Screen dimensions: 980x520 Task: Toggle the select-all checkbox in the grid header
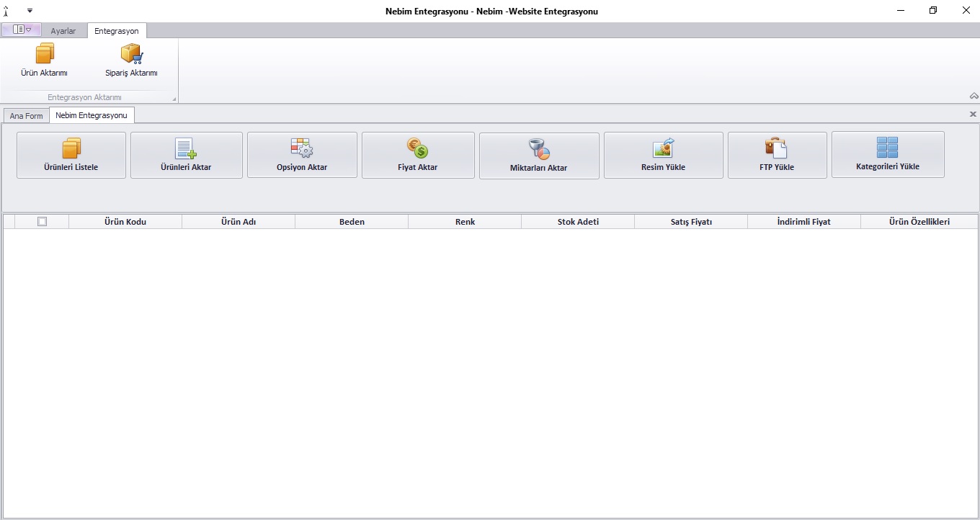click(42, 222)
